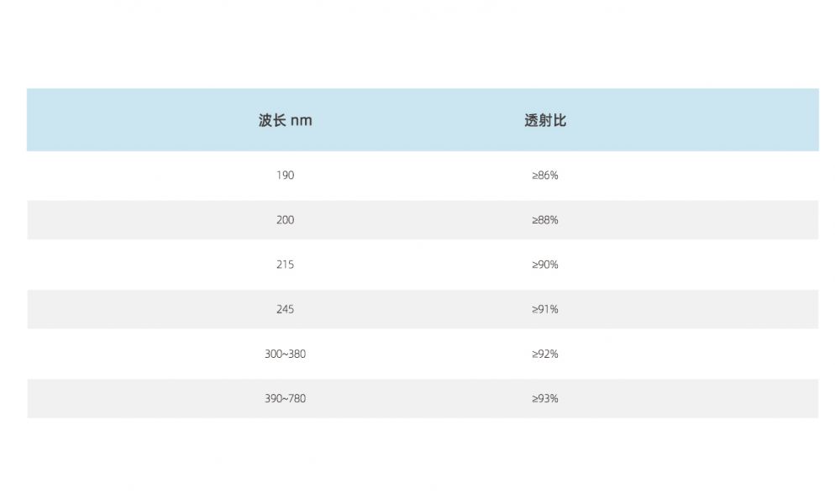The image size is (835, 504).
Task: Click the ≥90% transmittance value
Action: (x=545, y=265)
